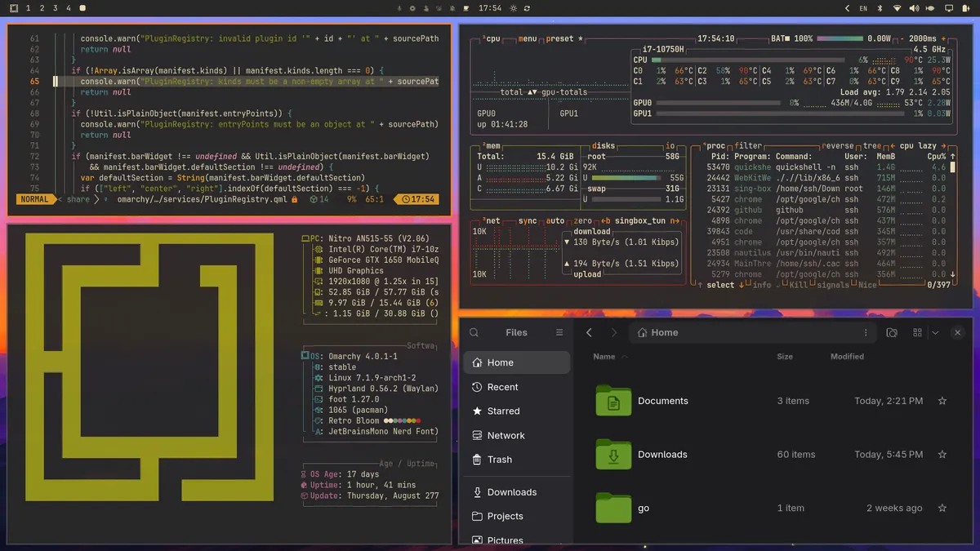
Task: Go forward with Files right arrow
Action: click(x=614, y=332)
